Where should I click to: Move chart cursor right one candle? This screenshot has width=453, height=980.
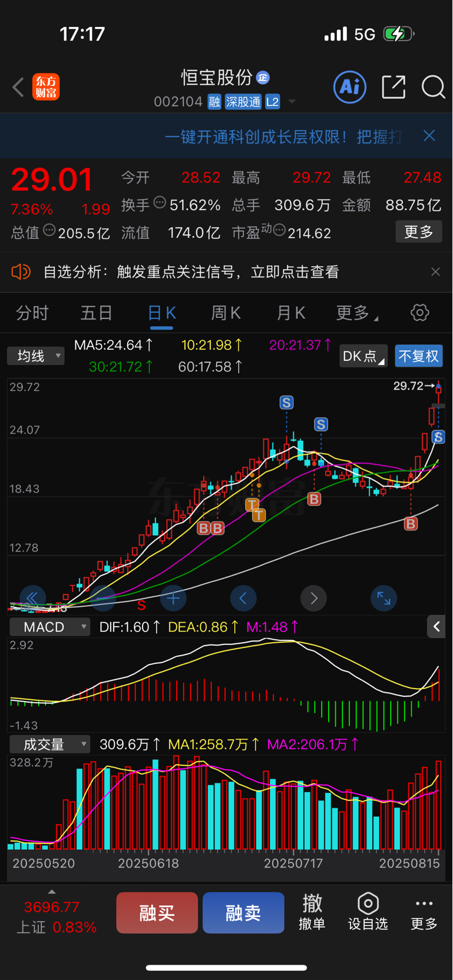[313, 599]
